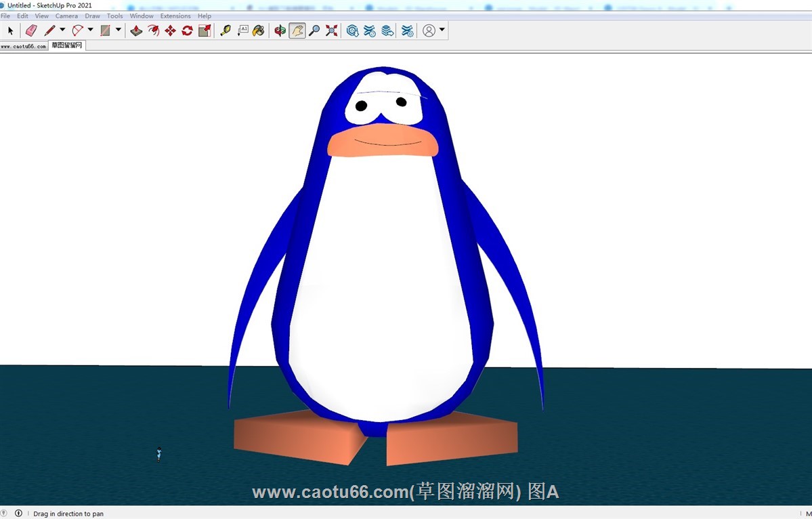Click the small human figure in the scene

(159, 454)
